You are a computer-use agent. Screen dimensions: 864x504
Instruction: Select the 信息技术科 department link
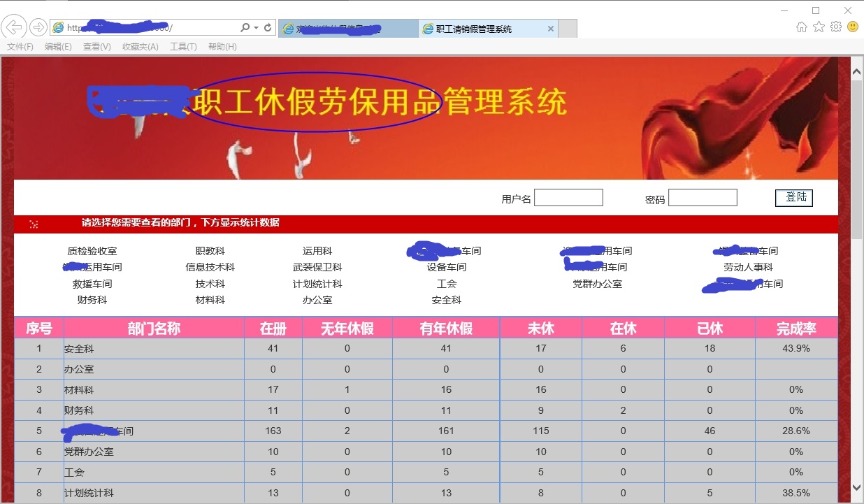pos(210,267)
